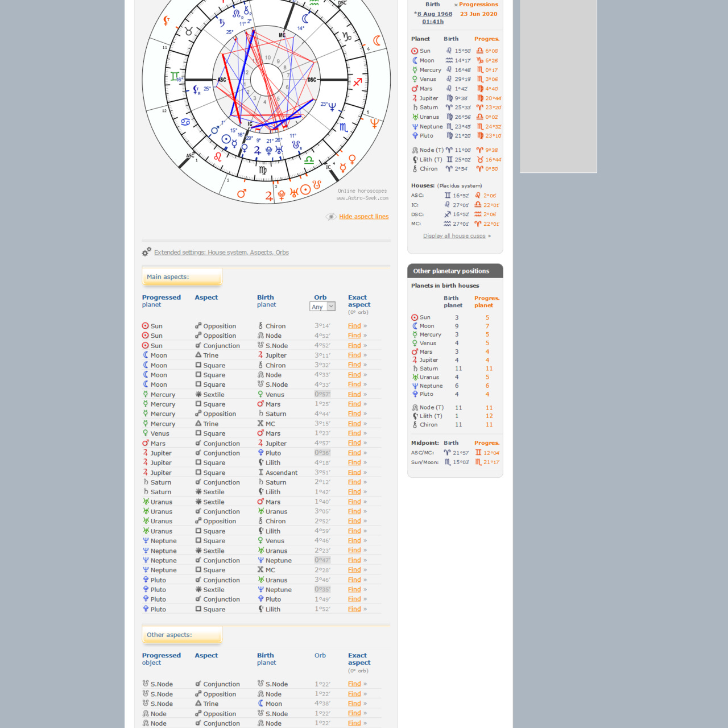Image resolution: width=728 pixels, height=728 pixels.
Task: Click Square icon in Venus-Mars row
Action: [x=198, y=433]
